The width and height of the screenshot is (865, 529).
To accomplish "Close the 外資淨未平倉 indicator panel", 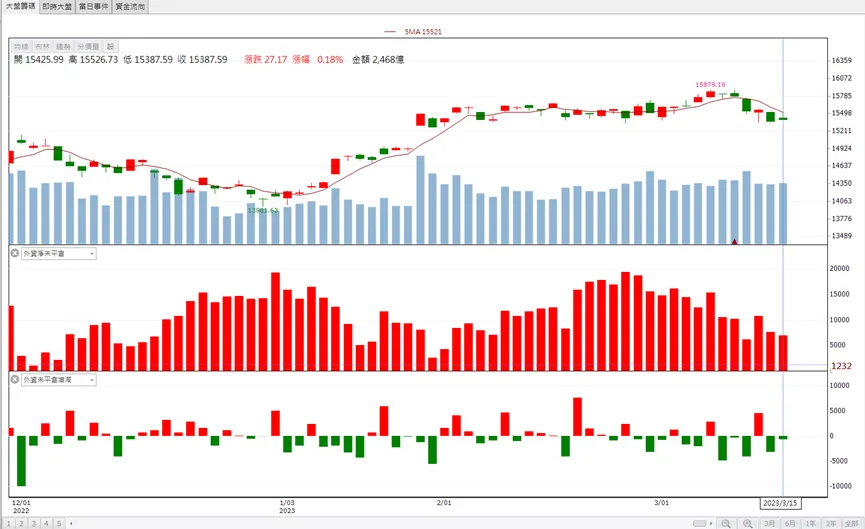I will (x=15, y=253).
